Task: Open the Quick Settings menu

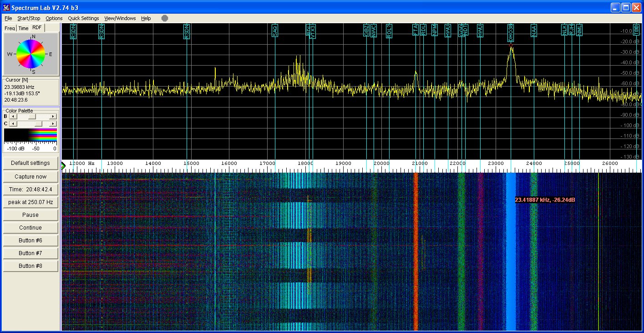Action: coord(83,18)
